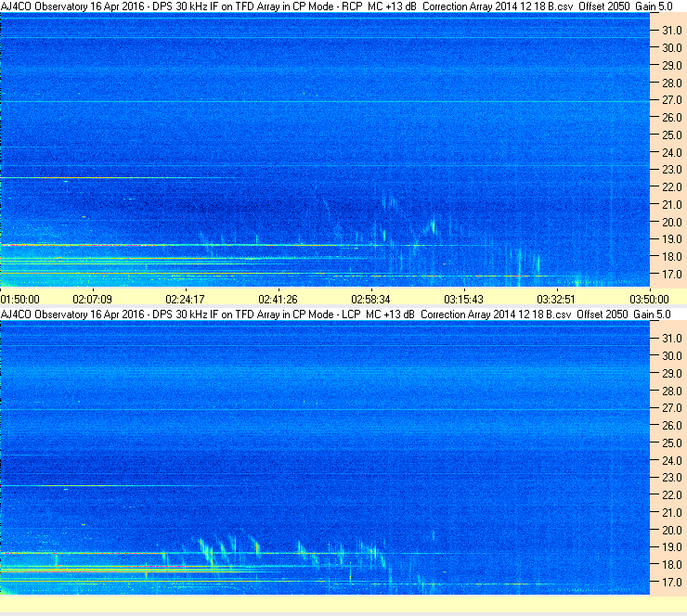
Task: Click the 31.0 frequency label on LCP plot
Action: click(x=672, y=339)
